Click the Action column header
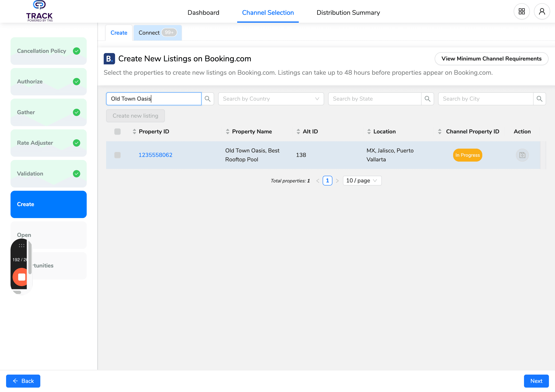 click(x=522, y=131)
